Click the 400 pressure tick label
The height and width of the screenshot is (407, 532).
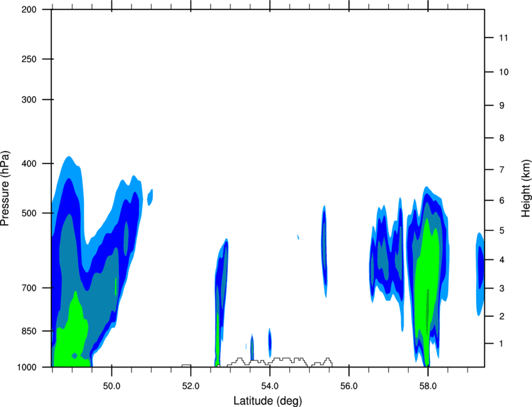29,163
